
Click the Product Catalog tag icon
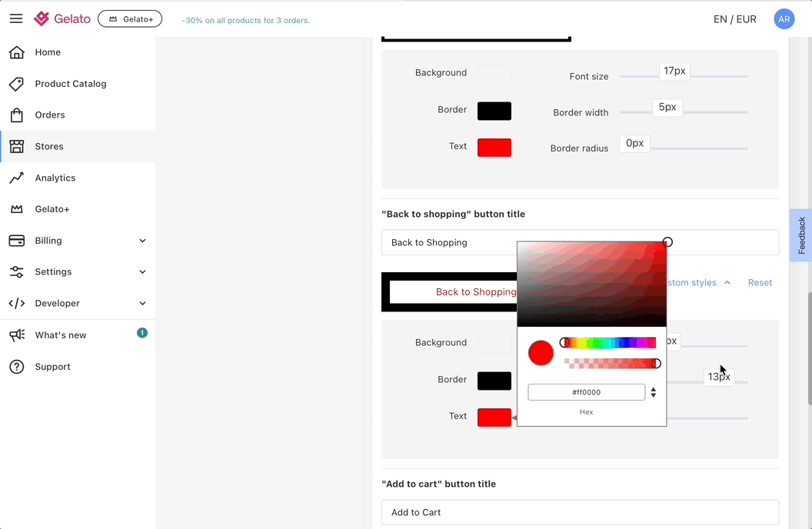pos(17,84)
